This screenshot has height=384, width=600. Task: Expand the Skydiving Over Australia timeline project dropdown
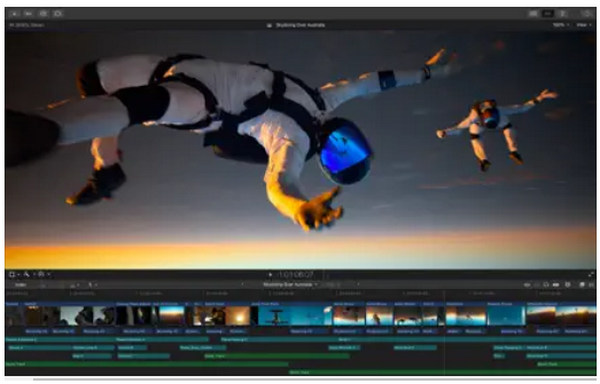pos(290,285)
